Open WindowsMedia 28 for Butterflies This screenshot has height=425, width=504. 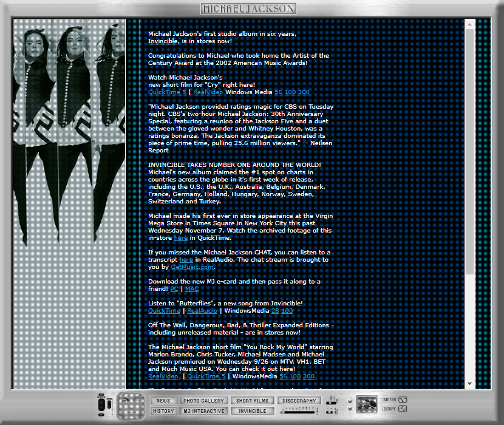(x=275, y=311)
